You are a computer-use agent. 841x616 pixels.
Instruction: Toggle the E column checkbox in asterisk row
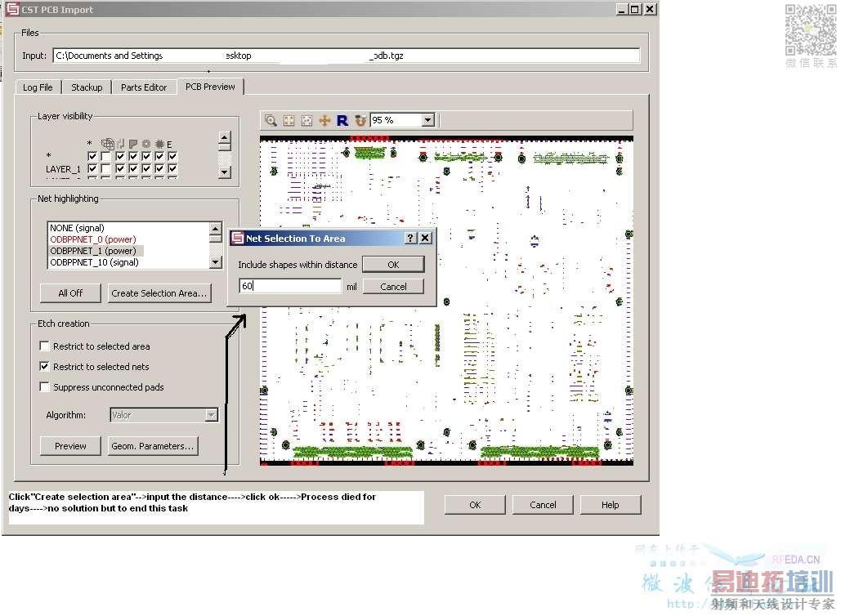[x=172, y=156]
